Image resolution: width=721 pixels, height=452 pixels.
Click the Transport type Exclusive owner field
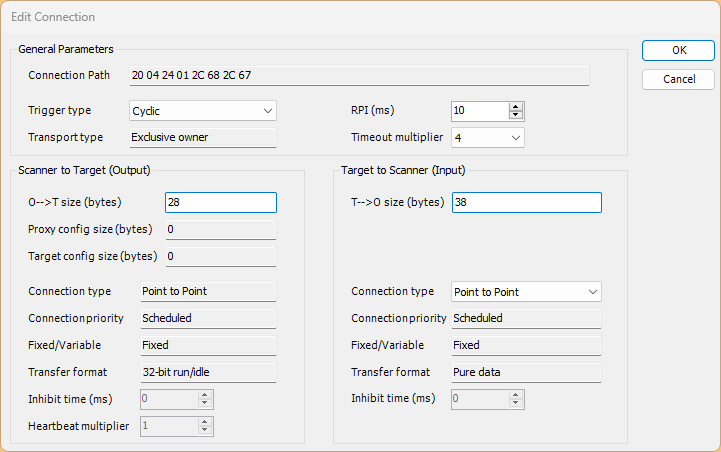[x=203, y=137]
